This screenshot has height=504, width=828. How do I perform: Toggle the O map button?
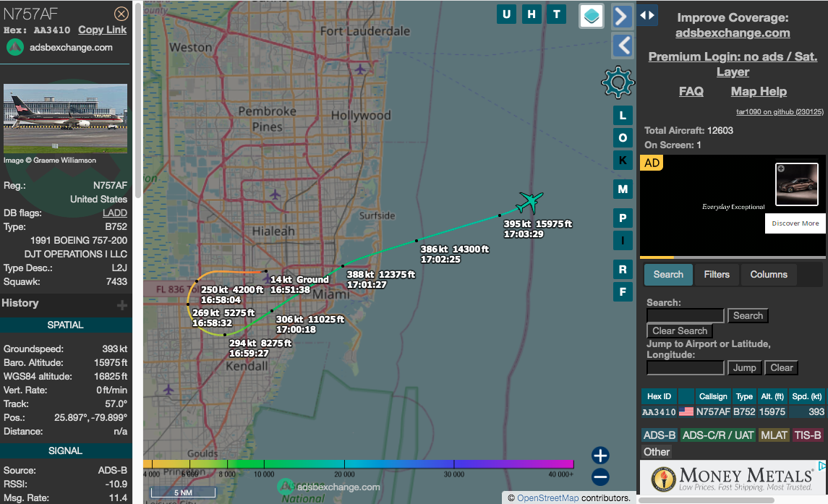(x=623, y=138)
